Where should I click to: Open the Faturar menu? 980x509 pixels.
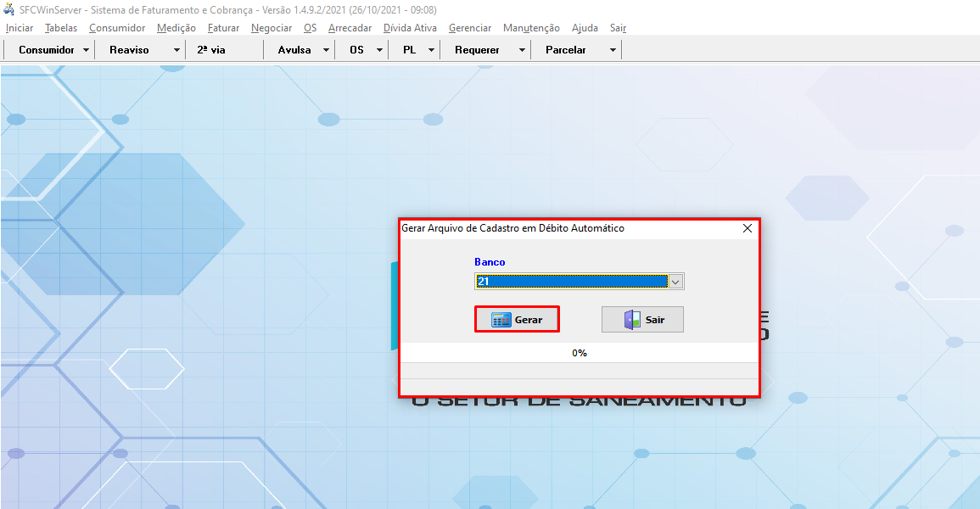(x=223, y=28)
